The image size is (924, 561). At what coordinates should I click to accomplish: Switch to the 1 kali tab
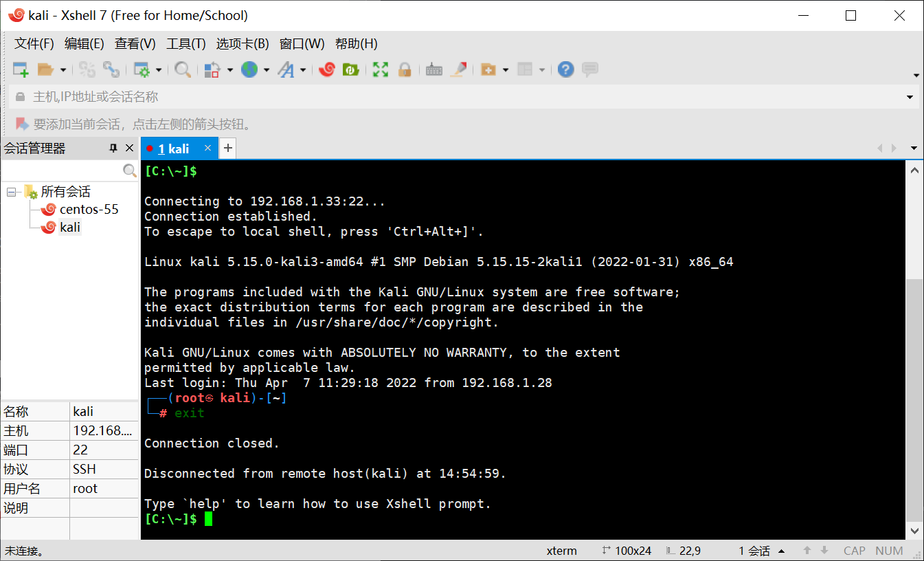coord(174,148)
